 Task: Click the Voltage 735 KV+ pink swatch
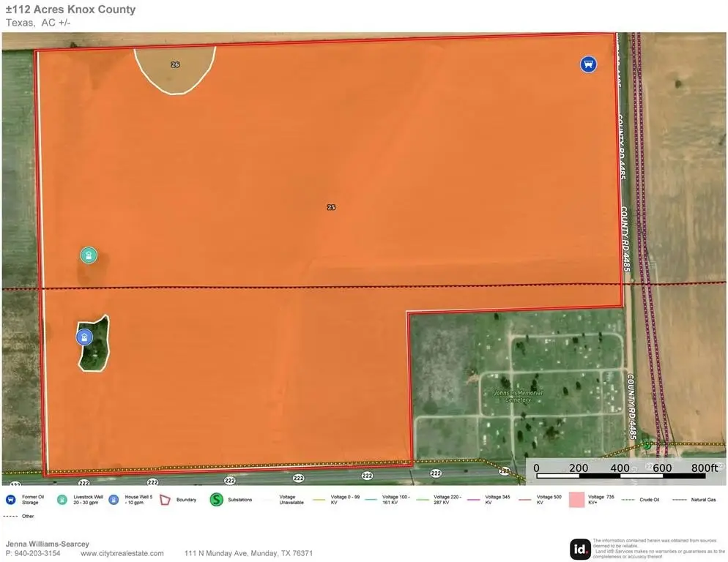click(575, 500)
